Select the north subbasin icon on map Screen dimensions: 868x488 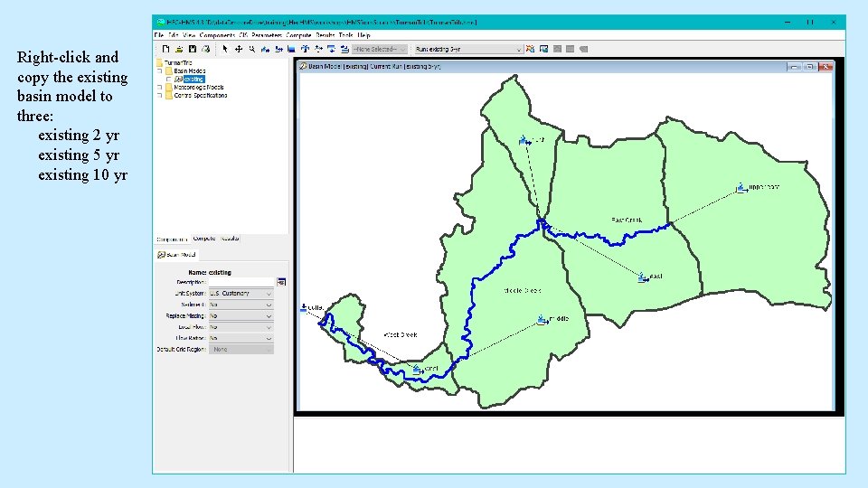click(x=524, y=141)
